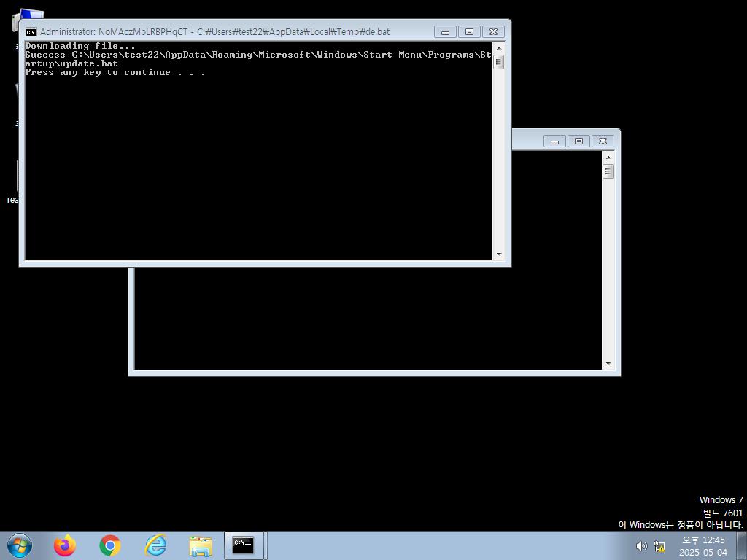Click the background console scrollbar thumb

pos(608,171)
